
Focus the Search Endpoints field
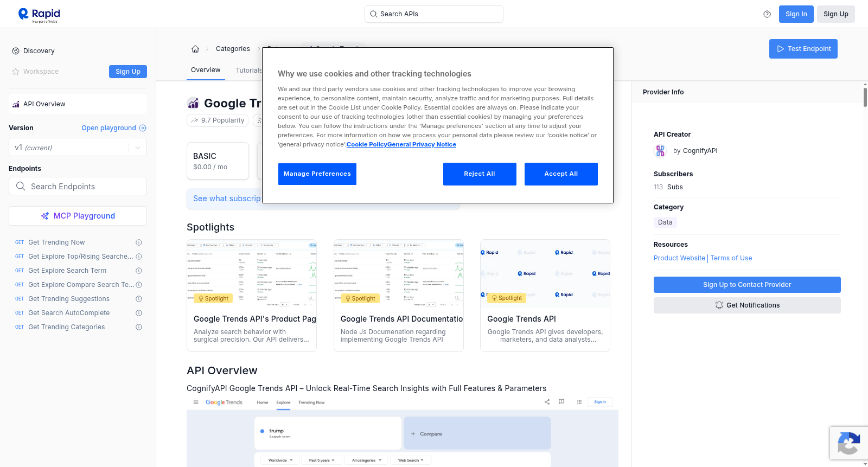pyautogui.click(x=78, y=186)
